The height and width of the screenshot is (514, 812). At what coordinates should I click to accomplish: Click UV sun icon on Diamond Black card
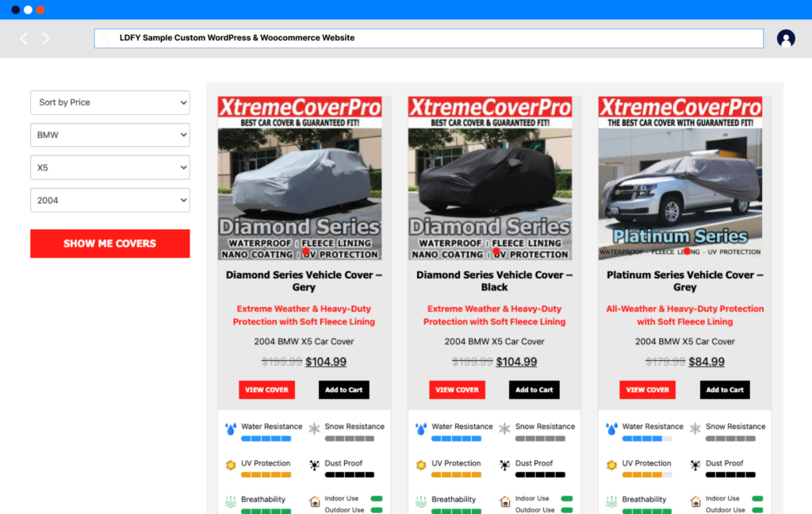[x=422, y=465]
